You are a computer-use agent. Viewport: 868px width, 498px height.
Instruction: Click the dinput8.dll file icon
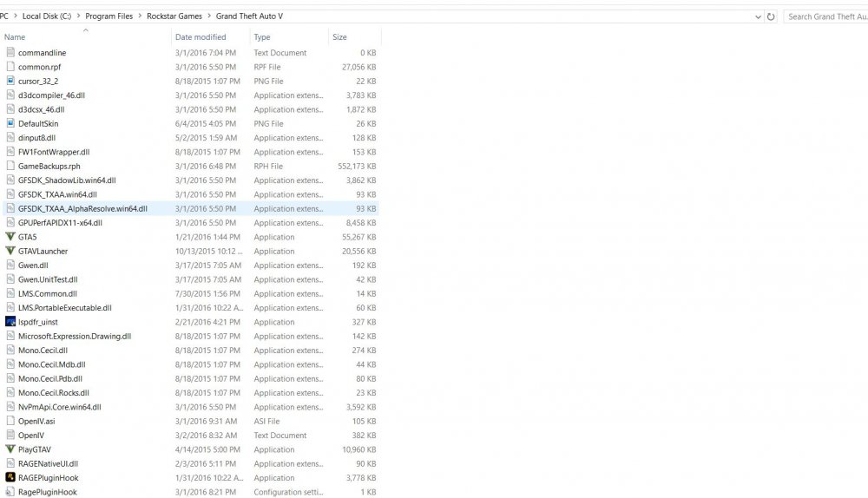[x=10, y=137]
